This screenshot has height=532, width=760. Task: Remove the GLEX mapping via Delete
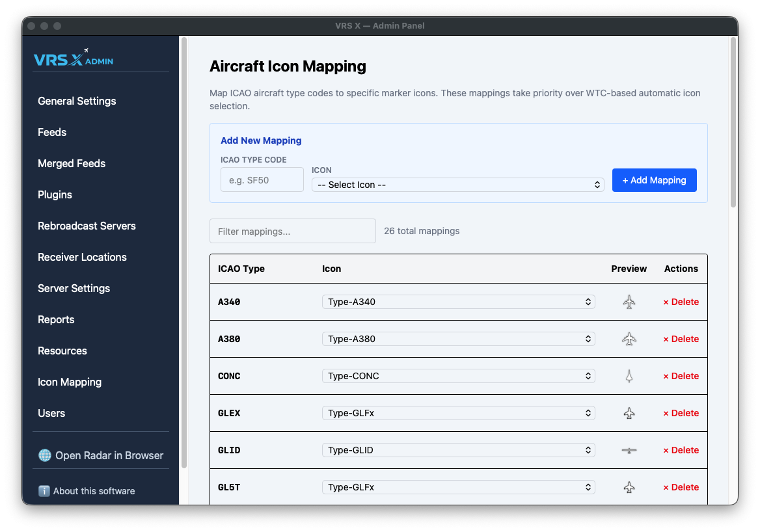point(681,413)
